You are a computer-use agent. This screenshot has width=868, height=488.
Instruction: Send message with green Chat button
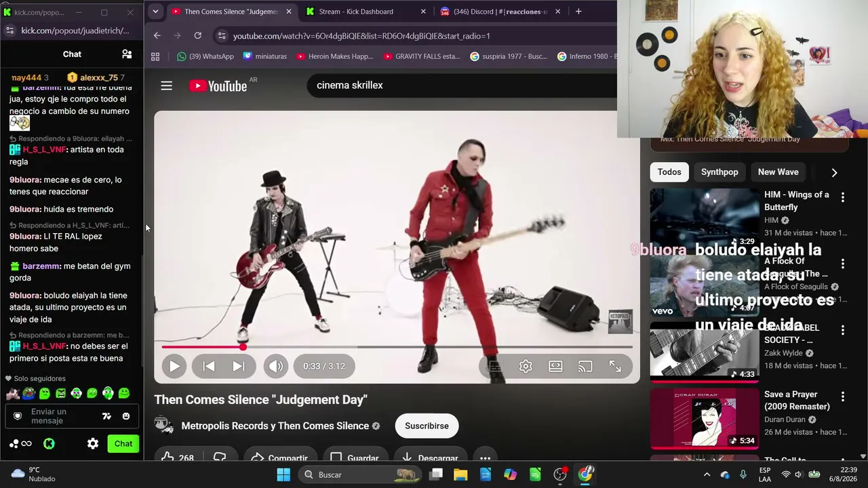tap(123, 444)
